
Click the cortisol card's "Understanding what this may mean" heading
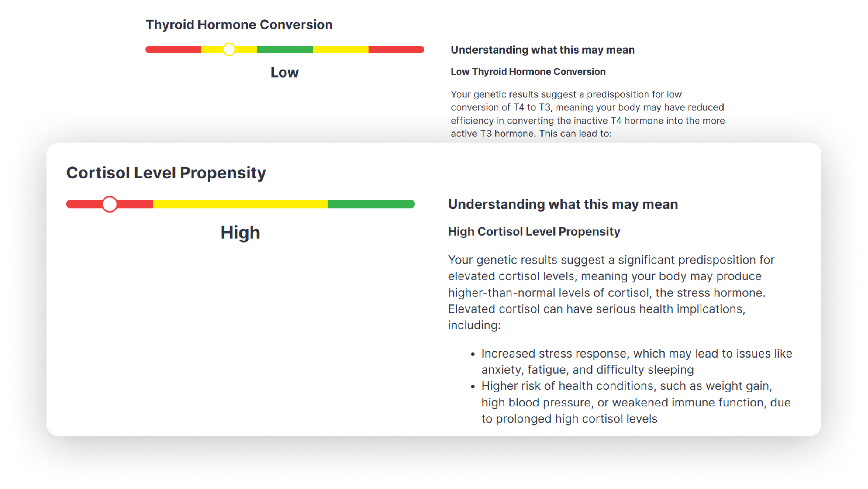click(563, 204)
